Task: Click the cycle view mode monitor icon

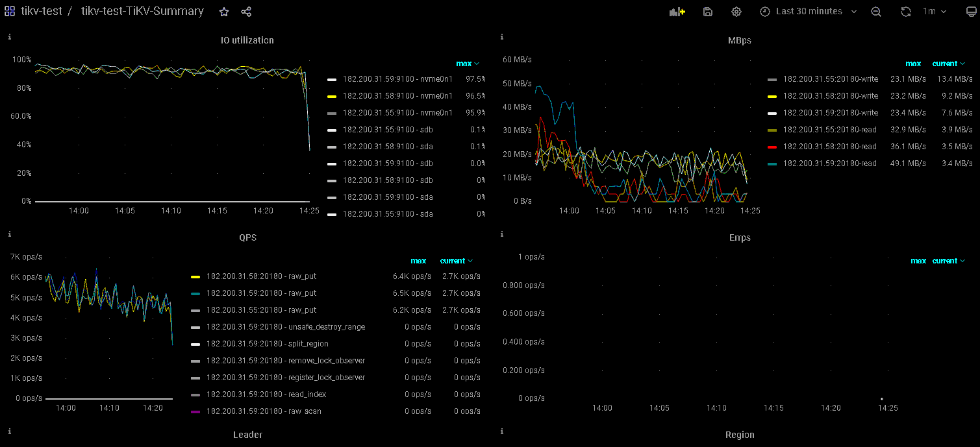Action: pos(971,12)
